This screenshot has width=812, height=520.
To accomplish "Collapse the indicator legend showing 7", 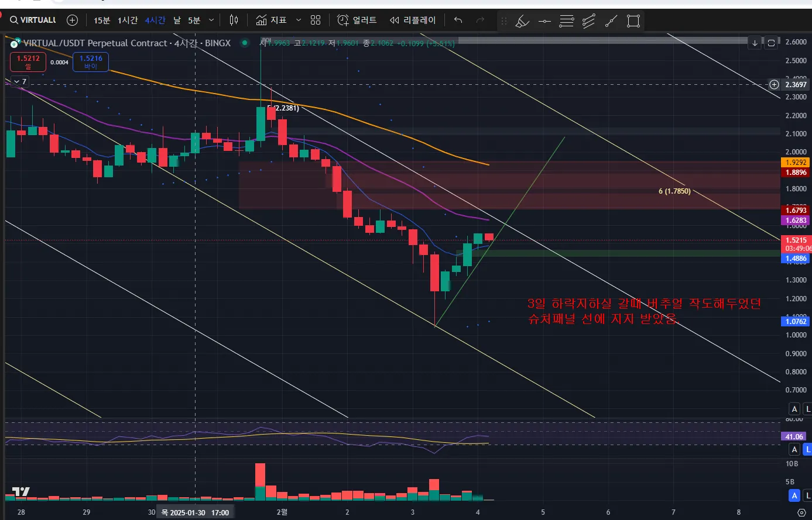I will point(19,81).
